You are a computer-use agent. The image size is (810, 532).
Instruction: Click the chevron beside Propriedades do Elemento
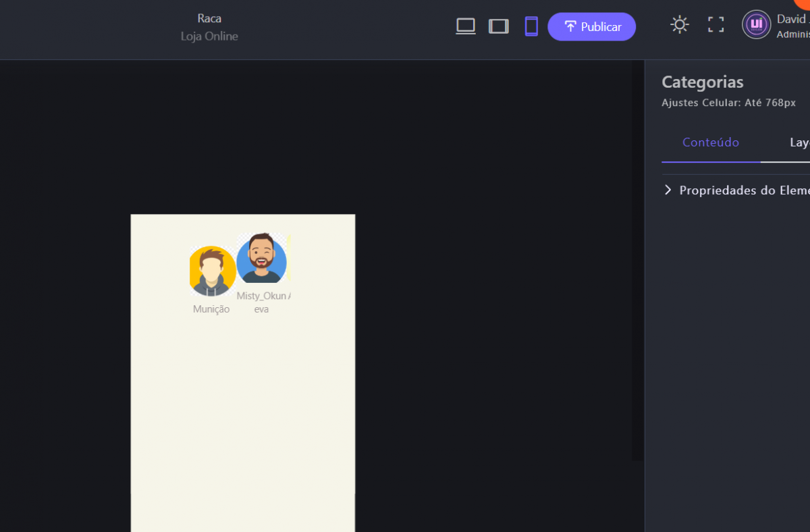[x=668, y=190]
